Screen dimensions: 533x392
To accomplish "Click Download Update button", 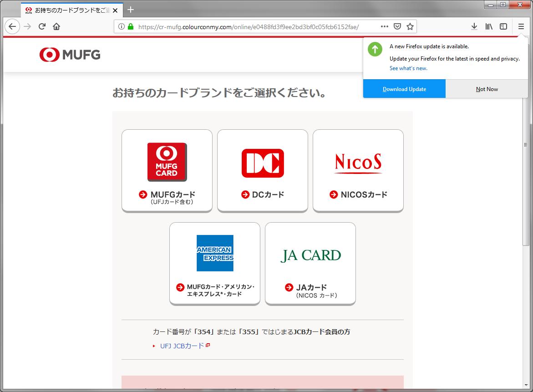I will (404, 89).
